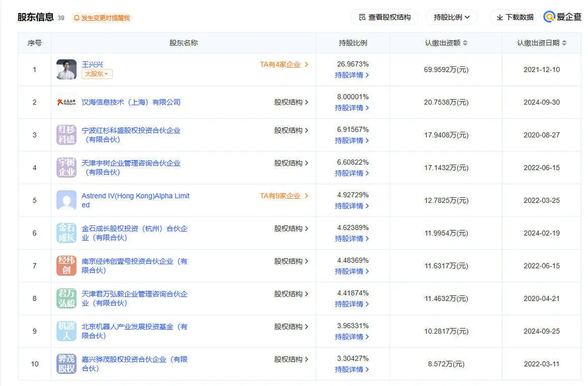
Task: Click 发生变更时提醒我 bell reminder
Action: [101, 18]
